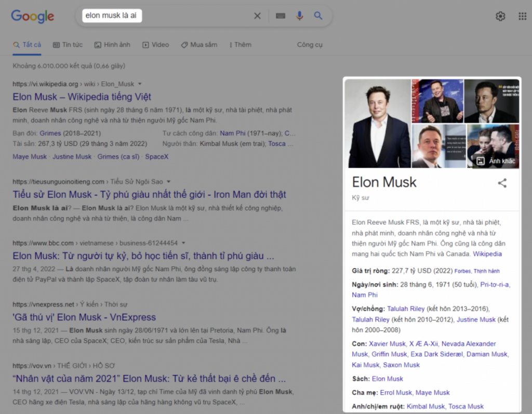The image size is (532, 414).
Task: Open Elon Musk – Wikipedia tiếng Việt result
Action: click(82, 97)
